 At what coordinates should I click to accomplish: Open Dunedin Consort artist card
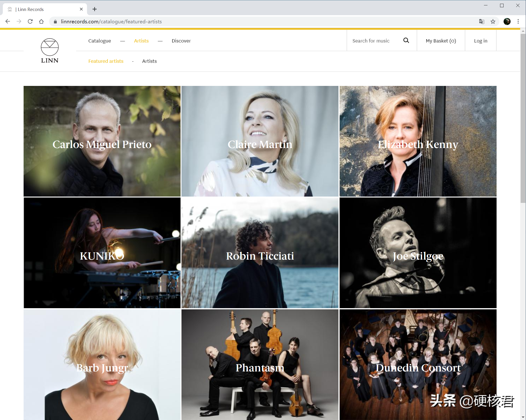418,365
